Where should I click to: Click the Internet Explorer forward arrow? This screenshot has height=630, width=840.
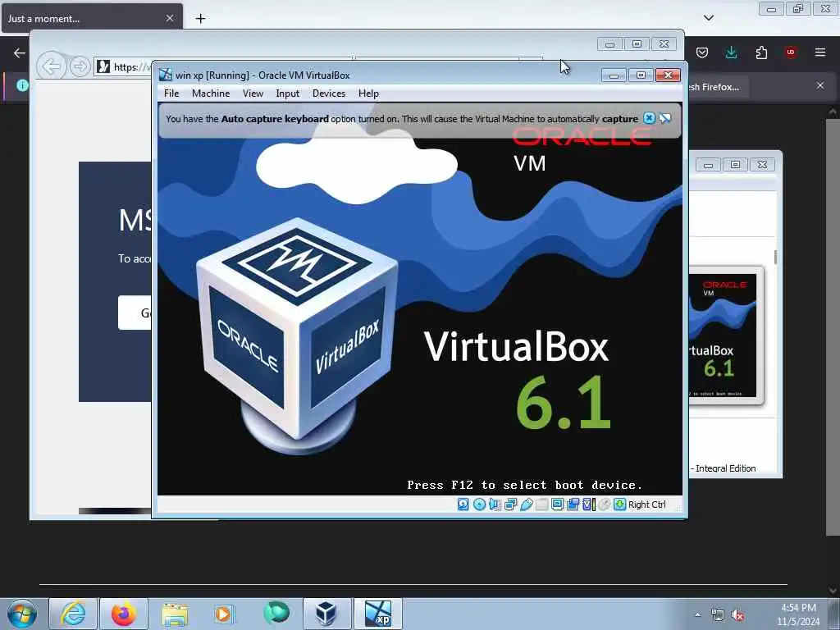[80, 66]
